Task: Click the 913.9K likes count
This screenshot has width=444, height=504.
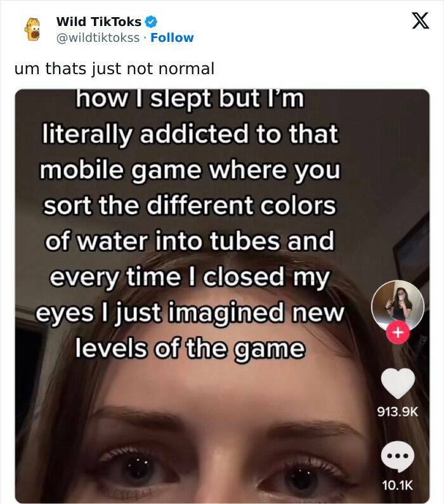Action: [x=398, y=411]
